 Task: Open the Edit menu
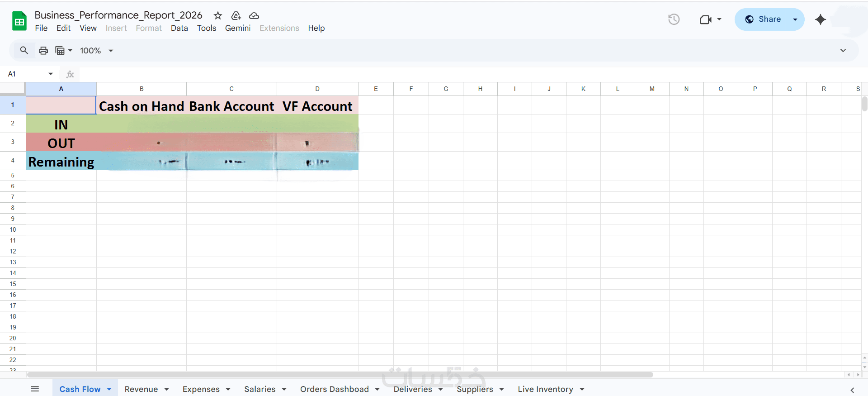click(63, 28)
